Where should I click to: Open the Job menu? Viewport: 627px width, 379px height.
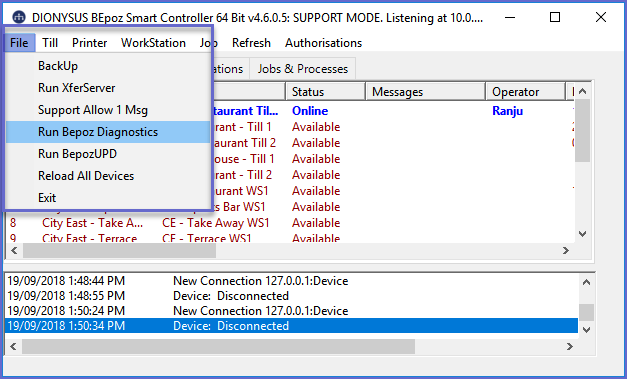[209, 43]
